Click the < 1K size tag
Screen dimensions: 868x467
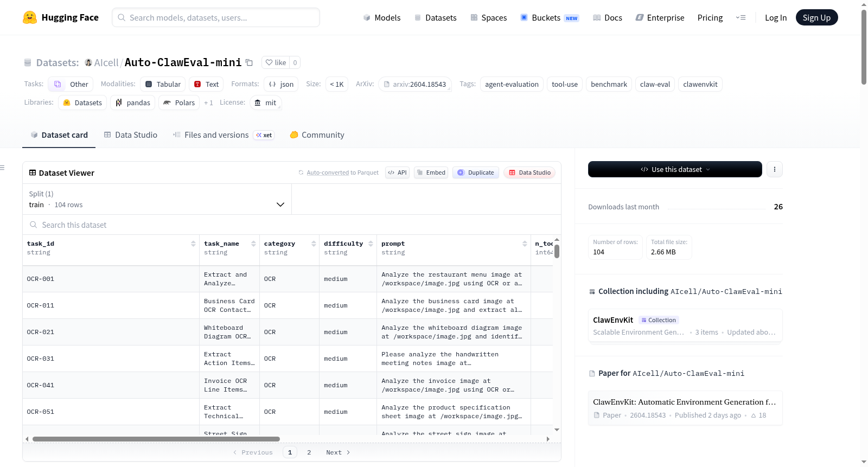[x=337, y=84]
